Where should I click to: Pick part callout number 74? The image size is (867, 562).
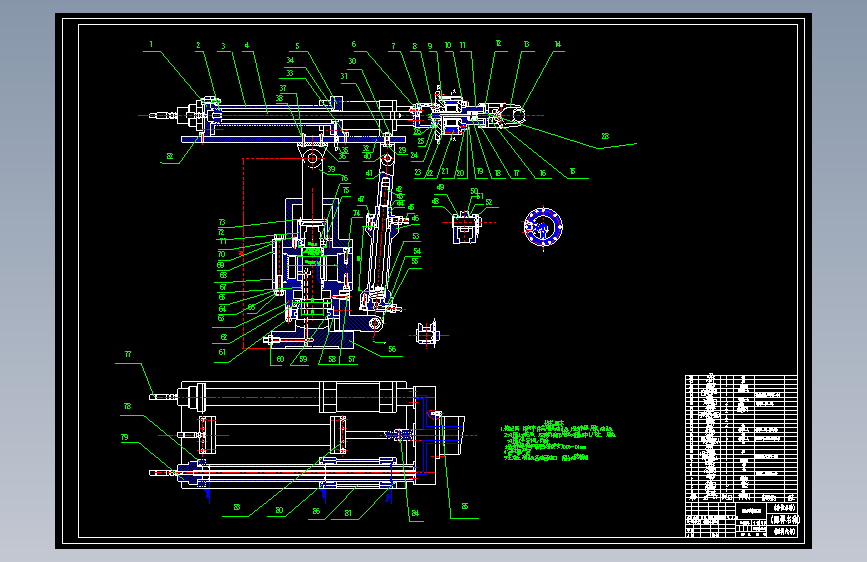357,213
